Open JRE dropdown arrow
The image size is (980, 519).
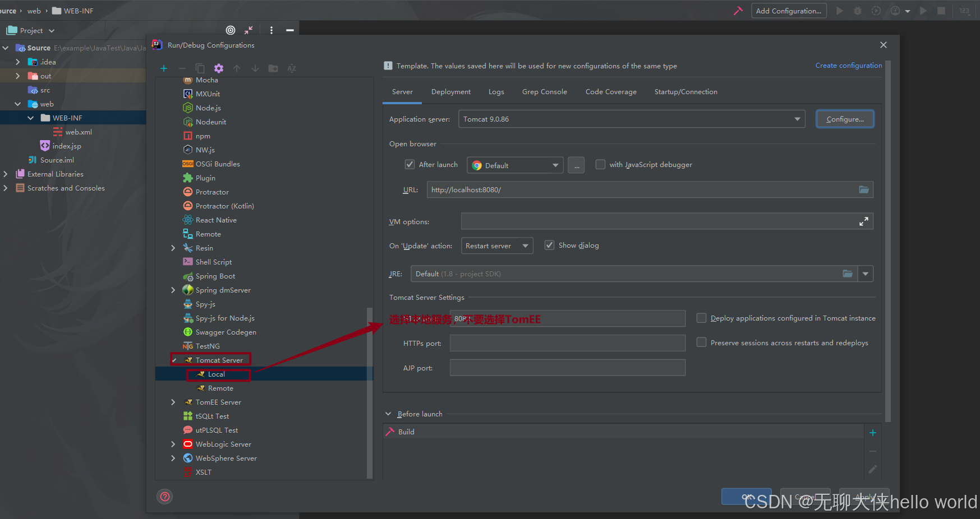click(x=866, y=274)
